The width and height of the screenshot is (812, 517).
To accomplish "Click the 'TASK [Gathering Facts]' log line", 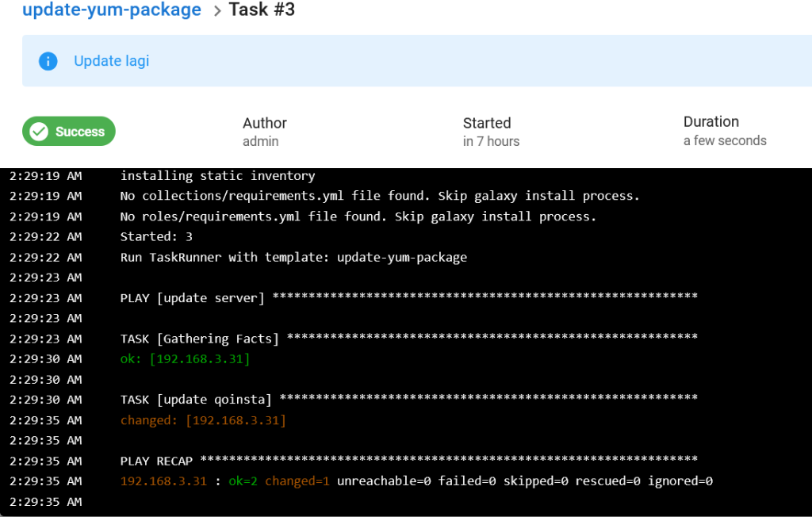I will [x=409, y=339].
